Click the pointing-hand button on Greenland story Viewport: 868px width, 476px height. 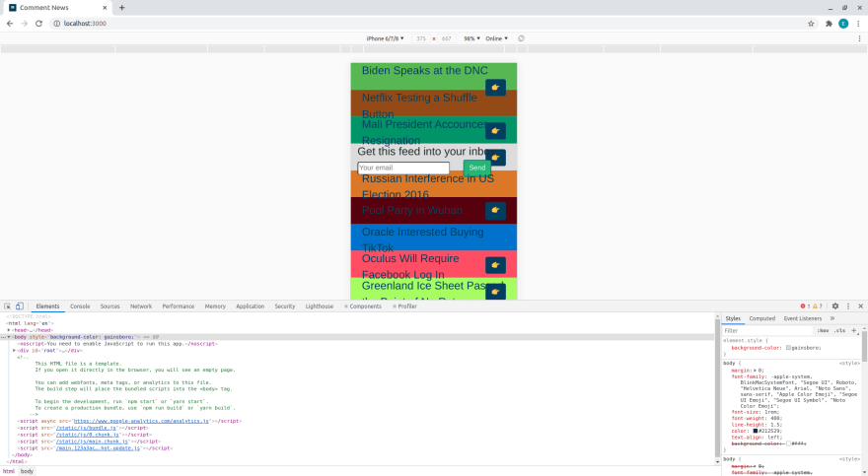click(x=495, y=292)
